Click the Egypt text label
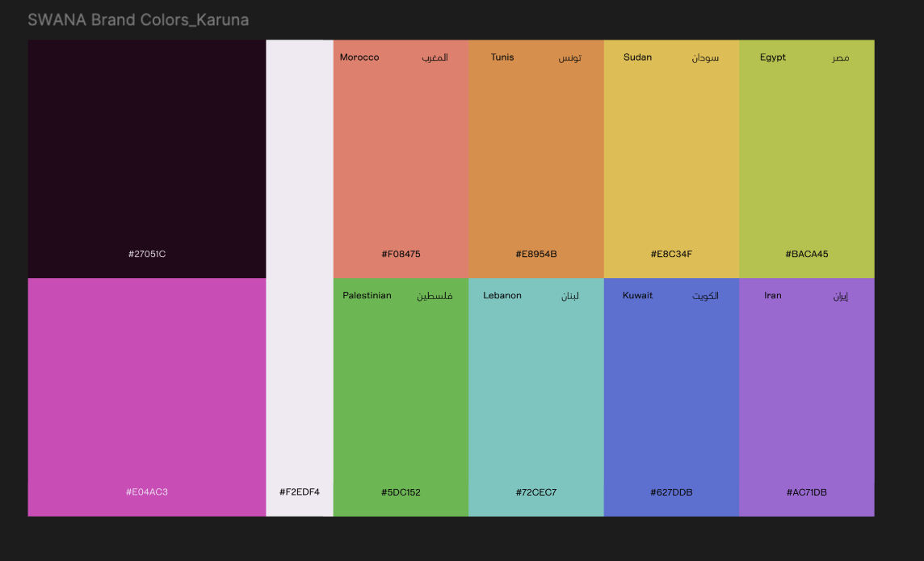924x561 pixels. click(773, 57)
